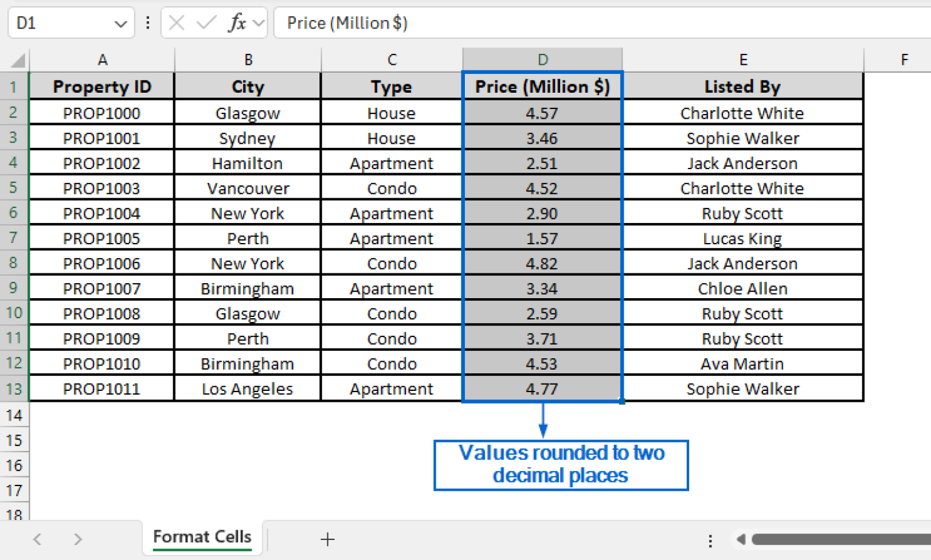Add a new sheet with the plus button
This screenshot has width=931, height=560.
pyautogui.click(x=327, y=539)
